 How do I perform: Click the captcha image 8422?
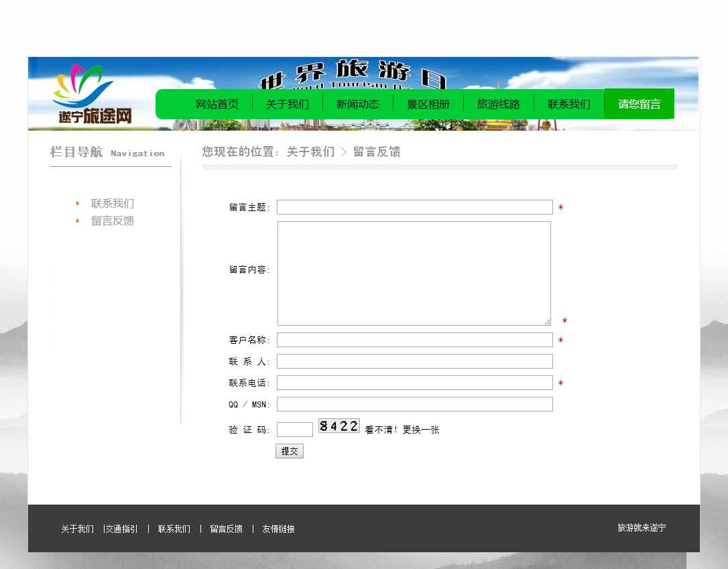[339, 426]
